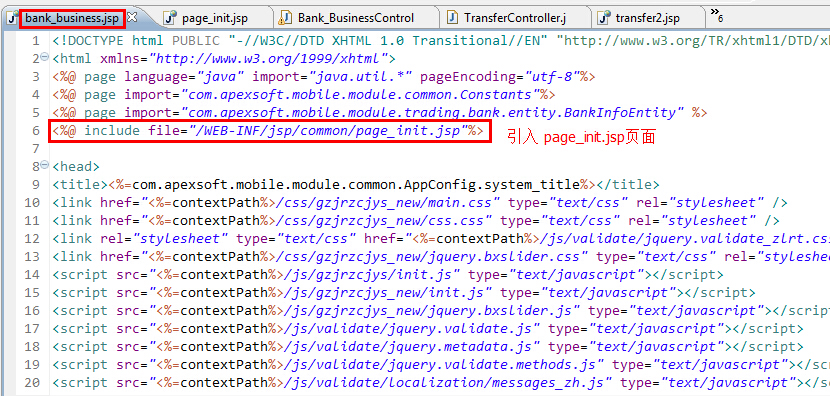Click the pageEncoding value "utf-8"
Image resolution: width=830 pixels, height=396 pixels.
point(553,77)
